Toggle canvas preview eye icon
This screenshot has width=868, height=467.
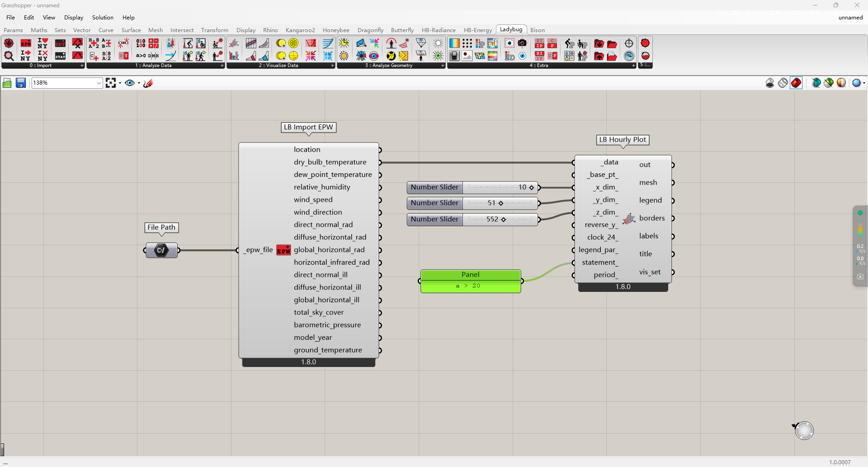tap(130, 83)
